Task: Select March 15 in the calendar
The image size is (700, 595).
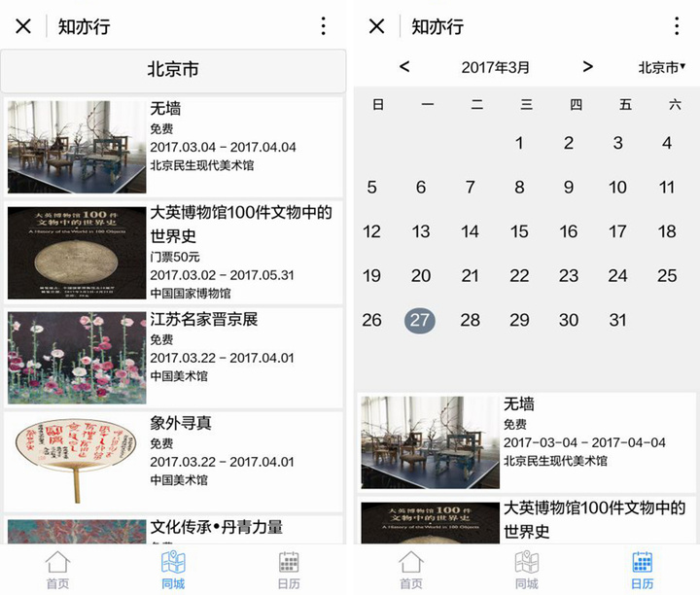Action: click(519, 231)
